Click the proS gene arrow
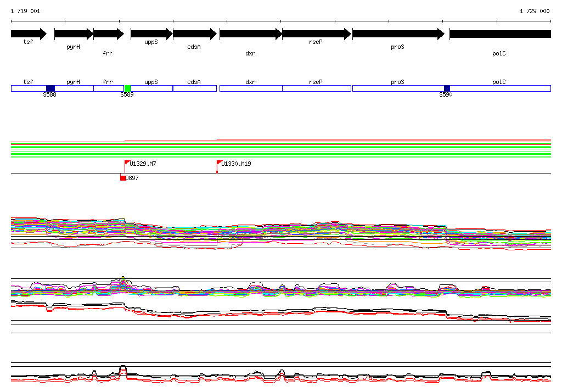This screenshot has height=392, width=562. (398, 34)
